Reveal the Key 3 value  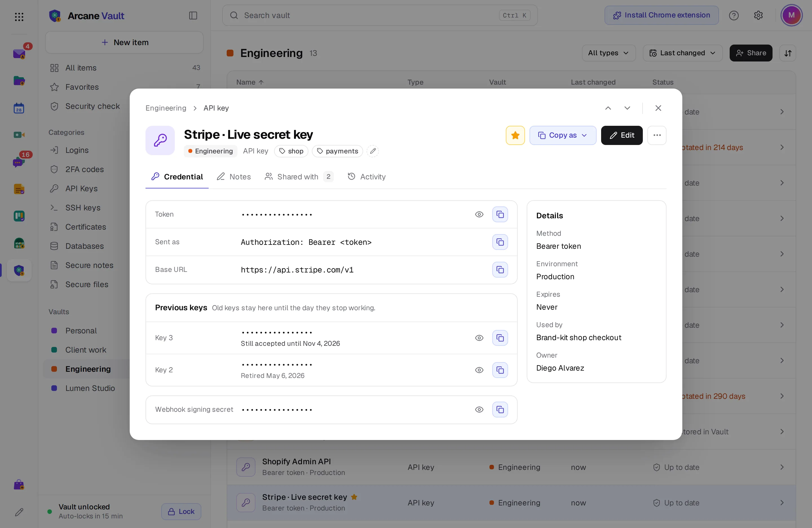coord(479,338)
